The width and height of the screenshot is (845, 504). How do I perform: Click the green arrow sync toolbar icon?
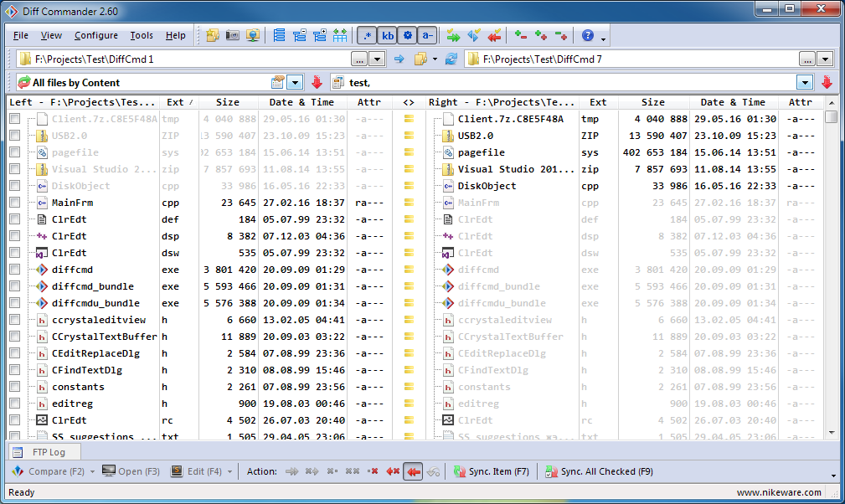pos(453,36)
